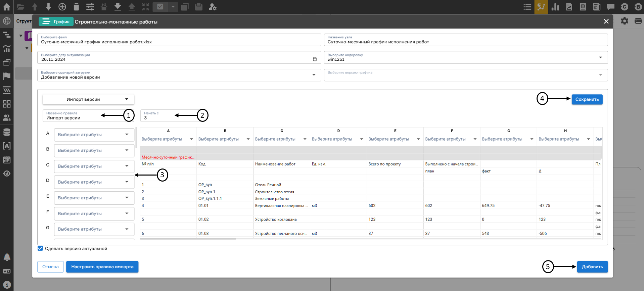Image resolution: width=644 pixels, height=291 pixels.
Task: Open dropdown arrow next to toolbar checkbox
Action: point(173,7)
